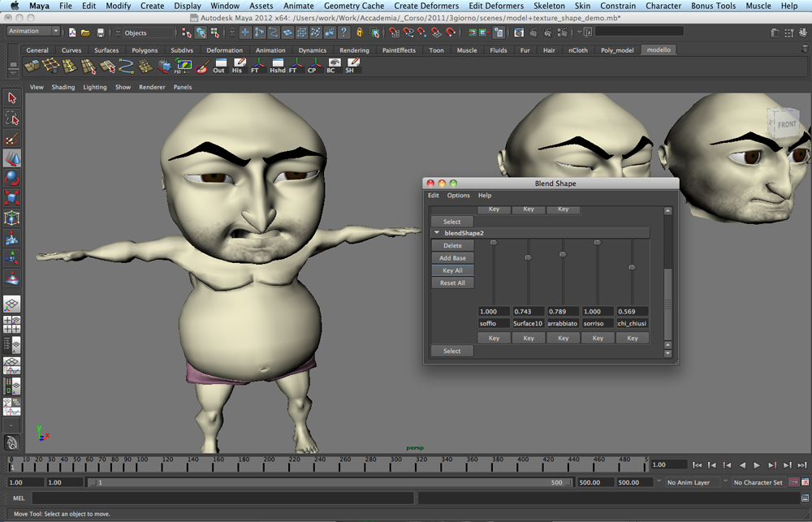Toggle snap to grids magnet
This screenshot has height=522, width=812.
tap(244, 32)
